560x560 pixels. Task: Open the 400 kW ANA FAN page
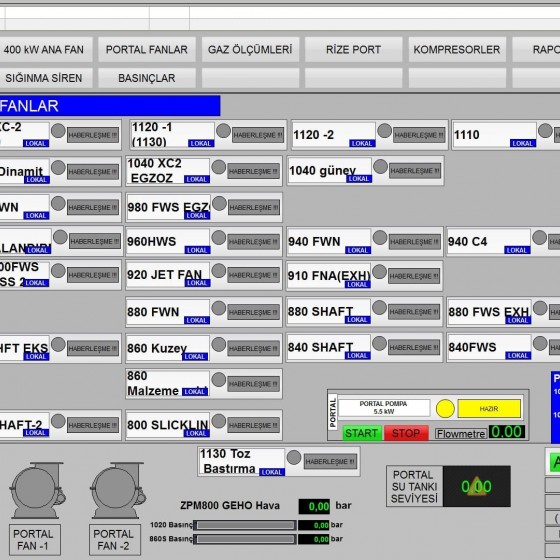(x=46, y=49)
